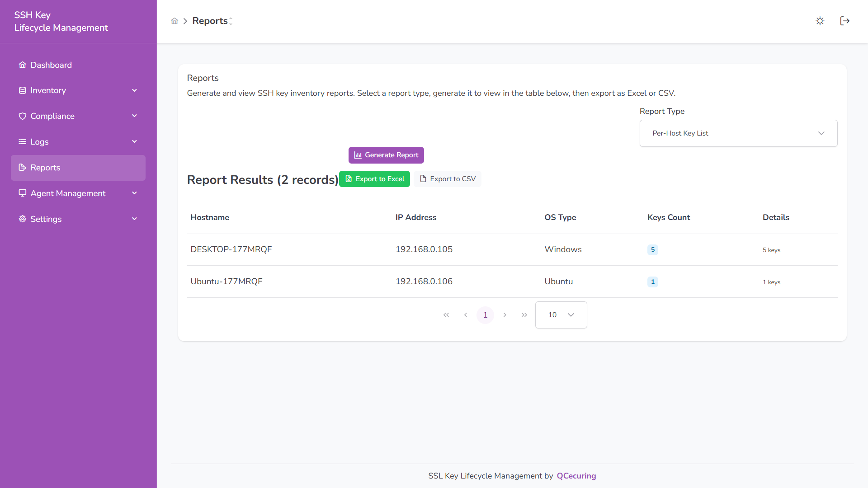Toggle light/dark theme with sun icon

[820, 21]
